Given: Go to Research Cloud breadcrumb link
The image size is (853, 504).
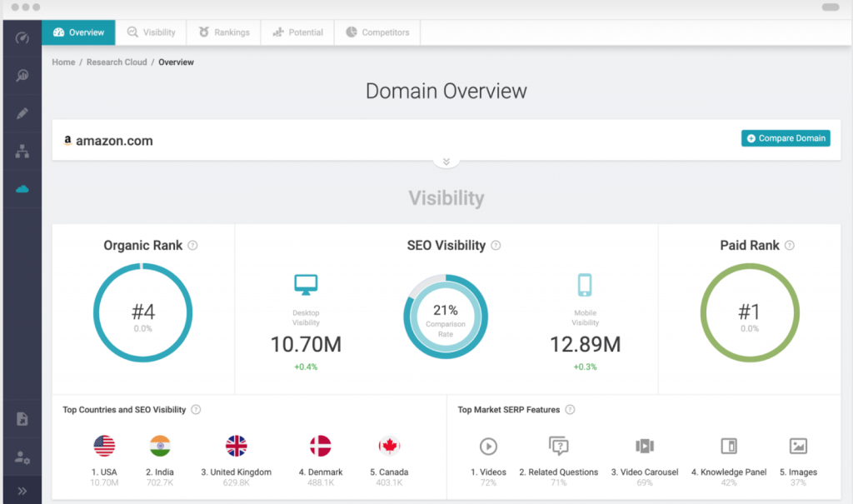Looking at the screenshot, I should pyautogui.click(x=117, y=62).
